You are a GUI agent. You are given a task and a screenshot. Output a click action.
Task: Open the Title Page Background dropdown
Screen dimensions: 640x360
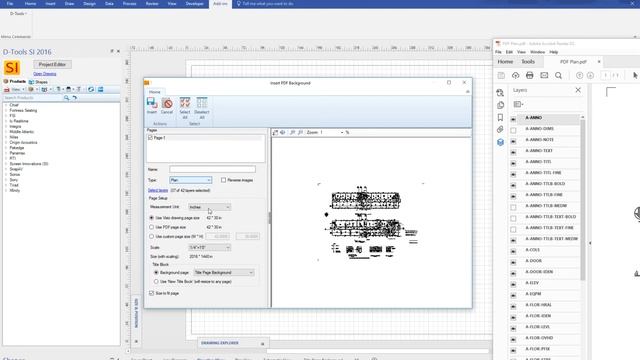click(x=224, y=272)
